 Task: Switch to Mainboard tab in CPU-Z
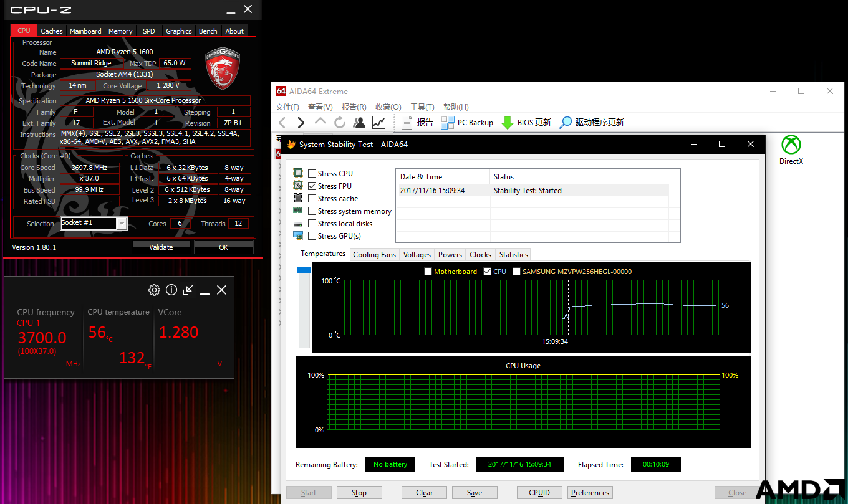(x=85, y=31)
